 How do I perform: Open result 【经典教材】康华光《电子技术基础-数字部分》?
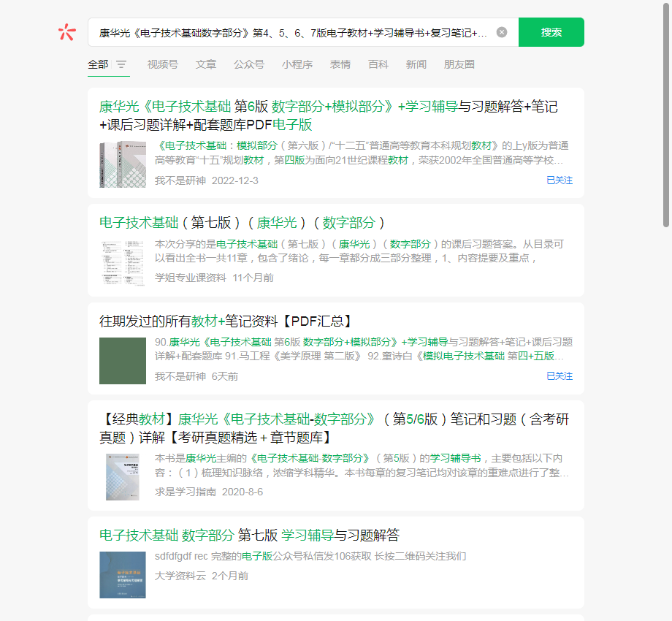(x=335, y=428)
